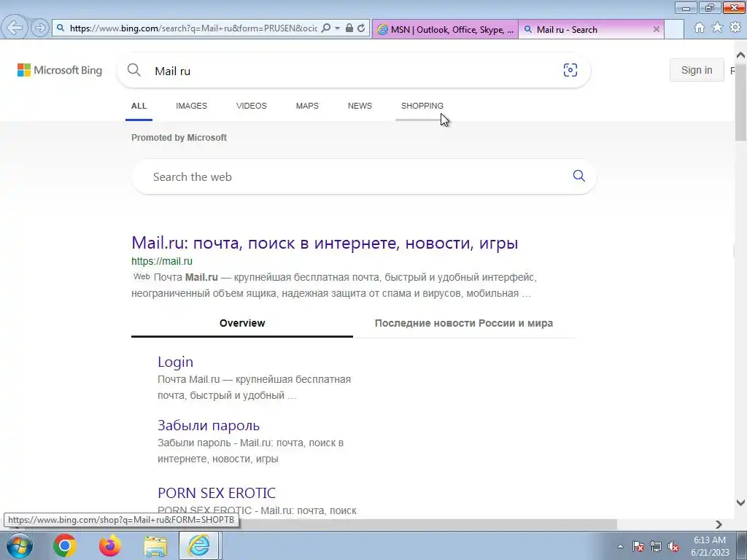Click the muted volume tray icon
Screen dimensions: 747x560
pos(673,547)
